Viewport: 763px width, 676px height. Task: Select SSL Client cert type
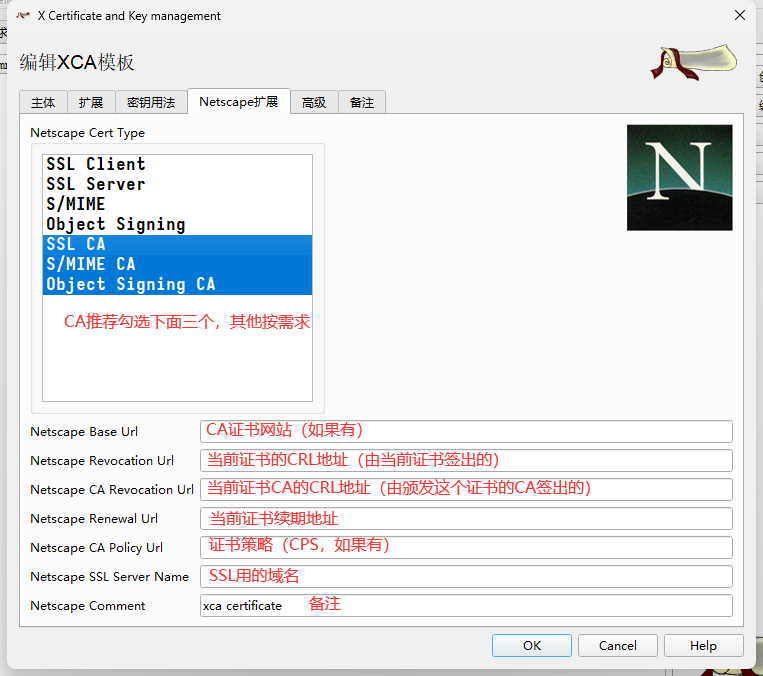[96, 164]
